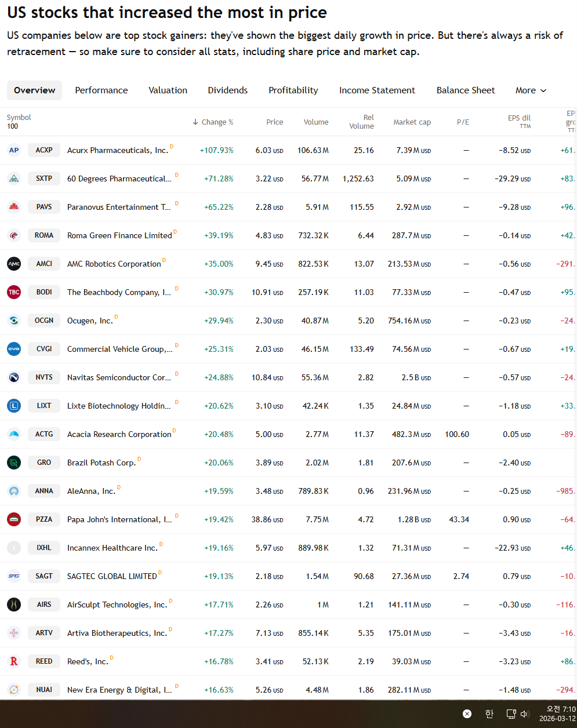Click the ACXP ticker symbol
The width and height of the screenshot is (577, 728).
click(44, 150)
